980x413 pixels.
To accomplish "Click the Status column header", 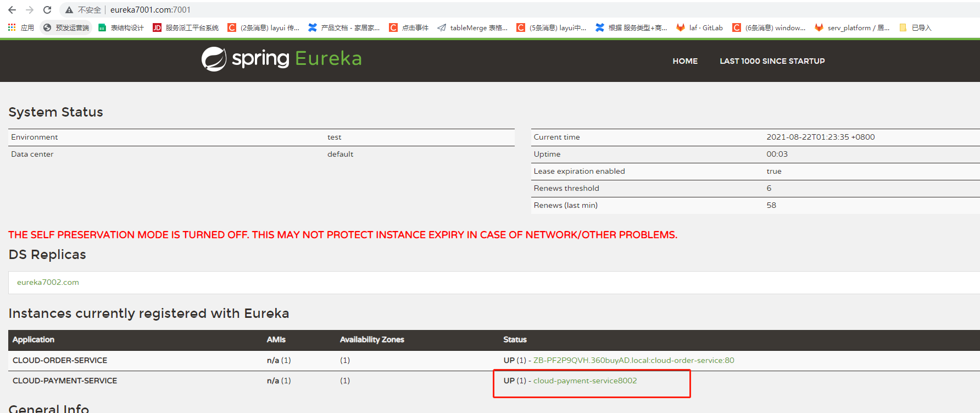I will click(x=515, y=340).
